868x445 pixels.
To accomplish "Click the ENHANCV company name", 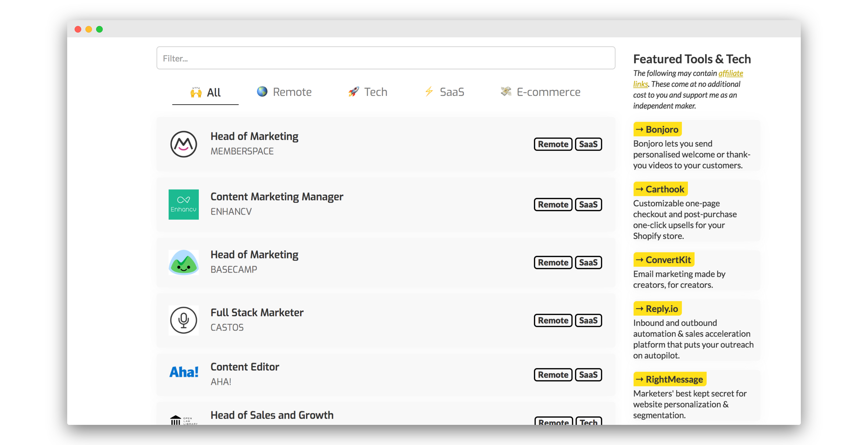I will [231, 212].
